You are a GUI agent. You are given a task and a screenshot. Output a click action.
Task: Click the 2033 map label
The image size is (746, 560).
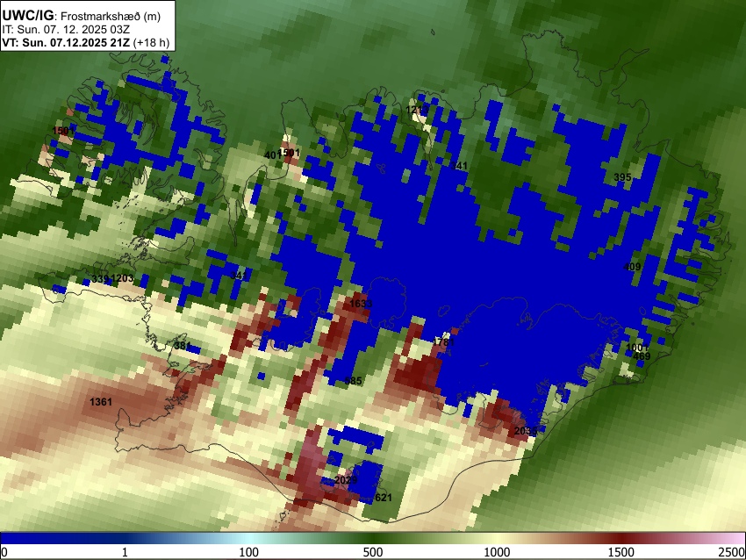point(526,431)
